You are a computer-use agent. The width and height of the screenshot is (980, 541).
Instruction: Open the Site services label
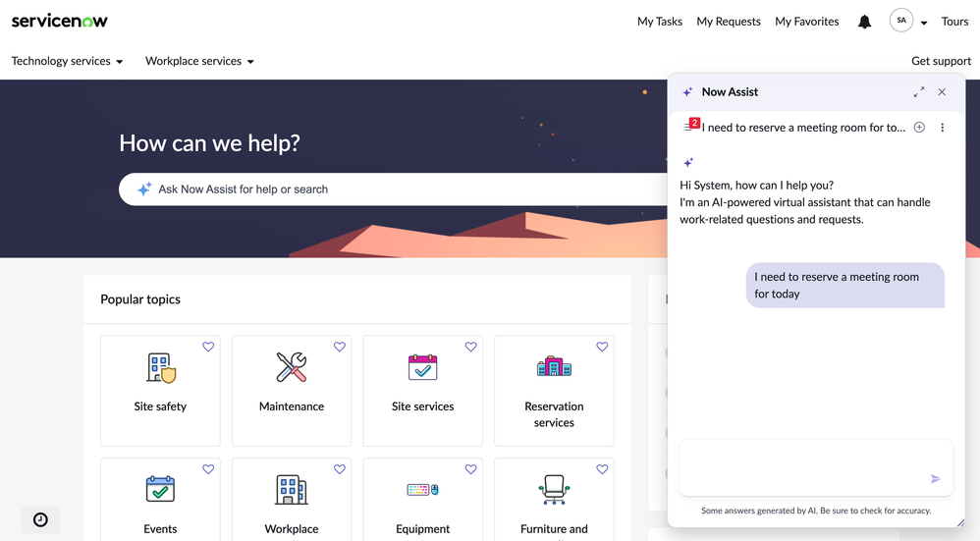[x=422, y=406]
